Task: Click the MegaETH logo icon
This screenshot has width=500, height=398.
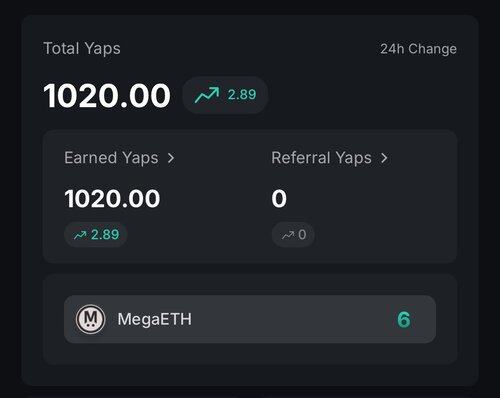Action: click(90, 319)
